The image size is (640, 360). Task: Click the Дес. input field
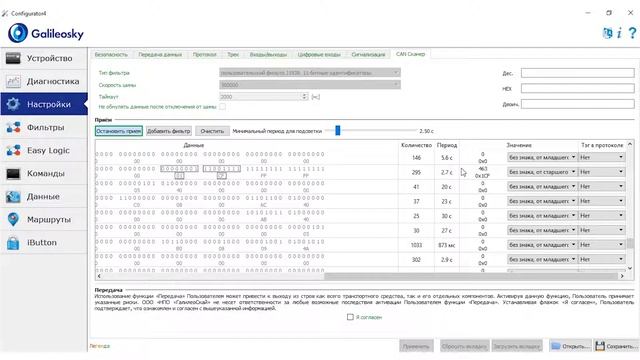(578, 73)
